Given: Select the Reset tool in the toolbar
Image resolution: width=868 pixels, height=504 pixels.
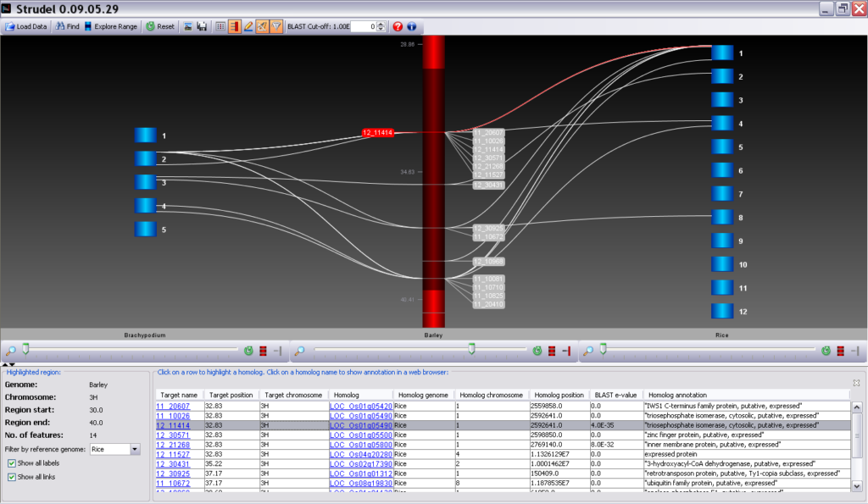Looking at the screenshot, I should pos(161,26).
